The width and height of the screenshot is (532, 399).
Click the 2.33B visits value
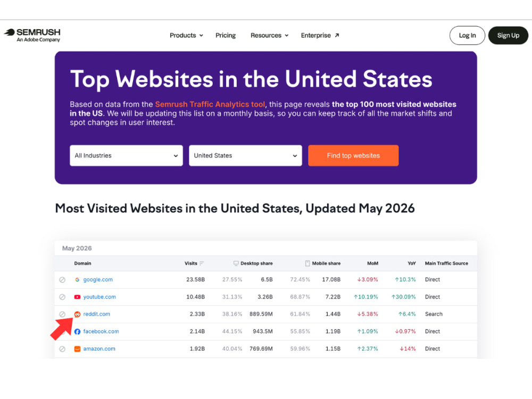[x=197, y=314]
